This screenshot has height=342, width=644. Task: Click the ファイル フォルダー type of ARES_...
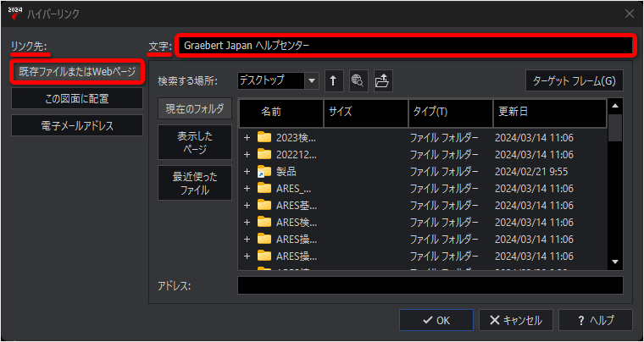tap(444, 189)
